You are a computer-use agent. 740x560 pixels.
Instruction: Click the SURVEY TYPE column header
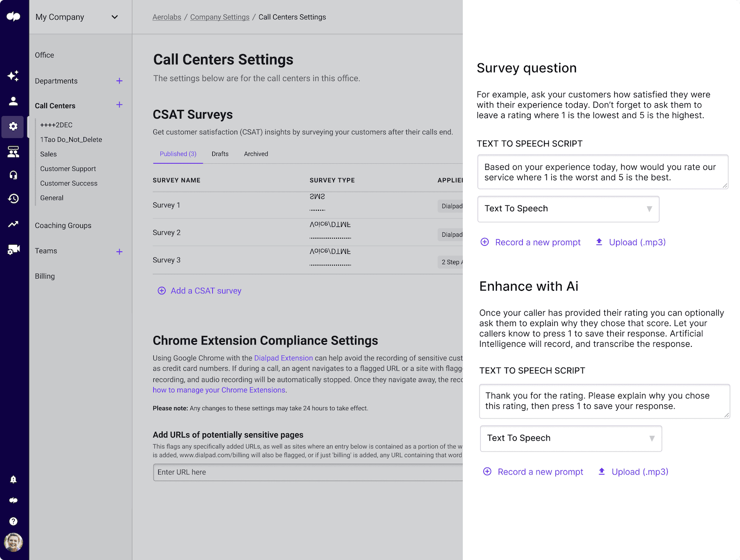click(x=332, y=180)
